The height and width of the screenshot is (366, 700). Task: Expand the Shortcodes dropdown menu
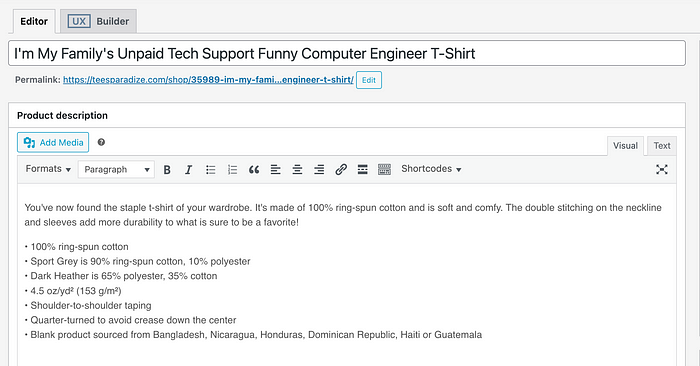[431, 169]
